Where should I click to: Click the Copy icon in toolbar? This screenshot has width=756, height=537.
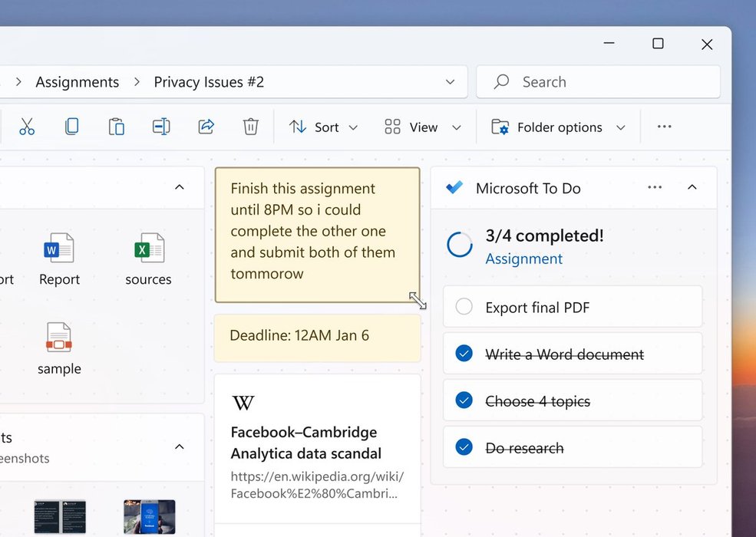(x=71, y=127)
